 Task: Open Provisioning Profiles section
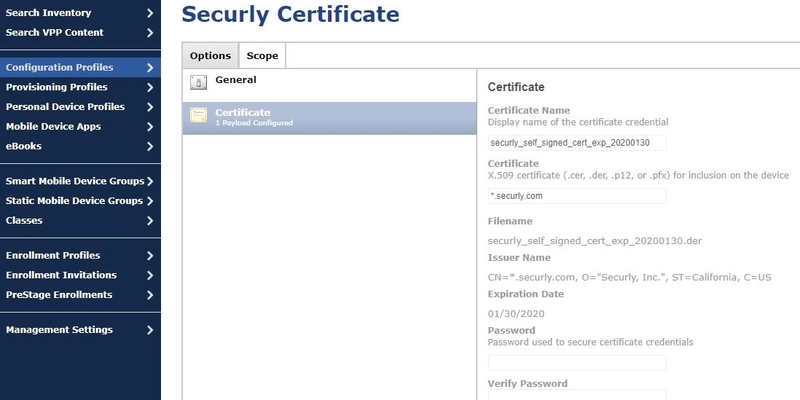(80, 87)
